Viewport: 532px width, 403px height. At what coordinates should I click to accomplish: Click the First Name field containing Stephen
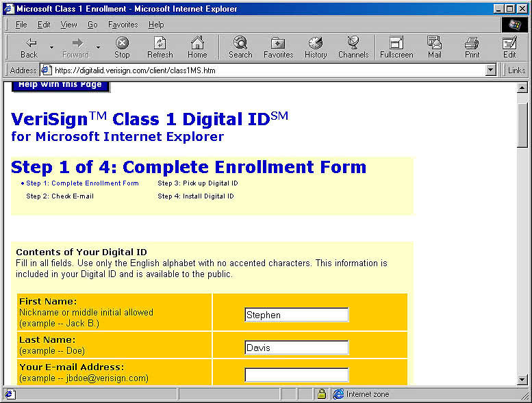pyautogui.click(x=296, y=315)
